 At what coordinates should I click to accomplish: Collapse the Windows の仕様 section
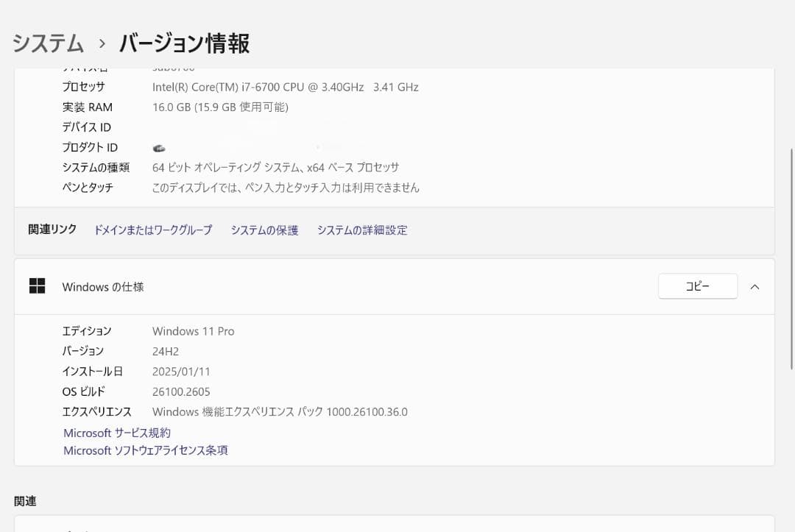(x=755, y=286)
